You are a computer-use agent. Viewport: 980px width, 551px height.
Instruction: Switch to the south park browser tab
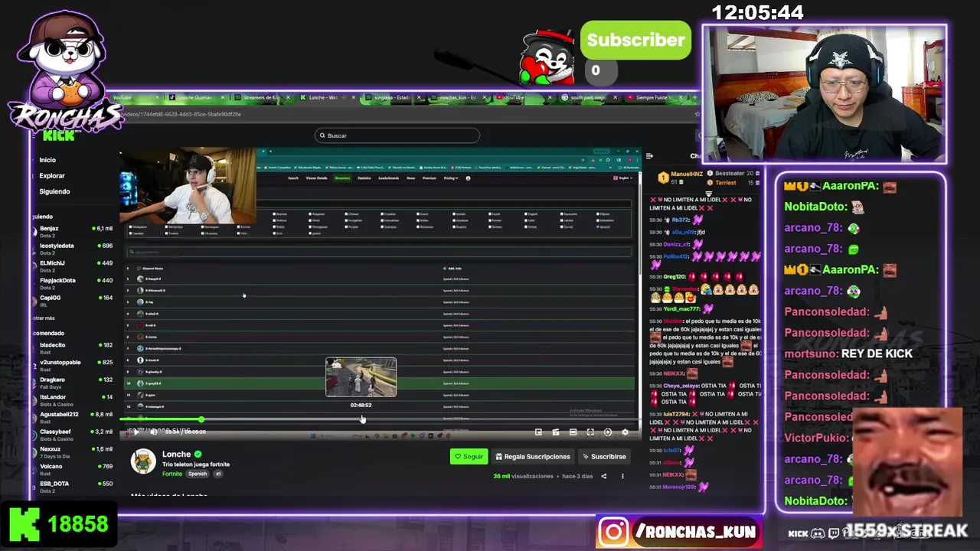point(590,97)
